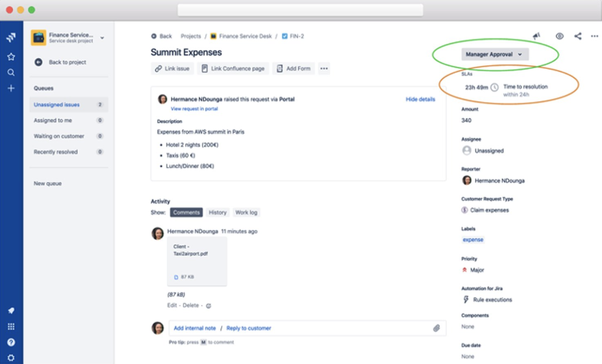Toggle watching with the eye icon
This screenshot has height=364, width=602.
(x=559, y=37)
